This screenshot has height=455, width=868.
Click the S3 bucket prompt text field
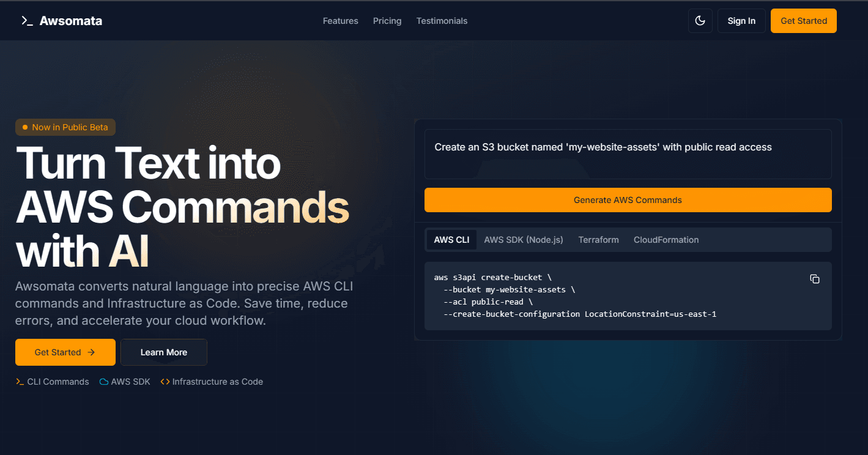pos(628,154)
